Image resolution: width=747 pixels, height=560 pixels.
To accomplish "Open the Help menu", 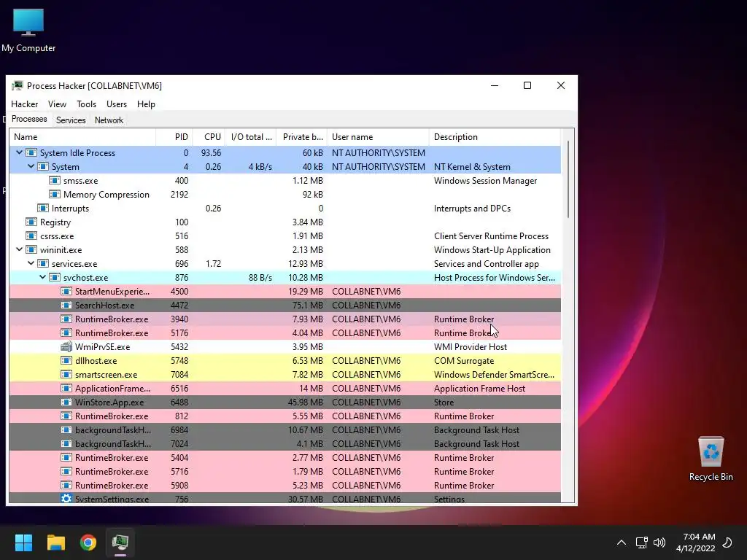I will (x=146, y=104).
